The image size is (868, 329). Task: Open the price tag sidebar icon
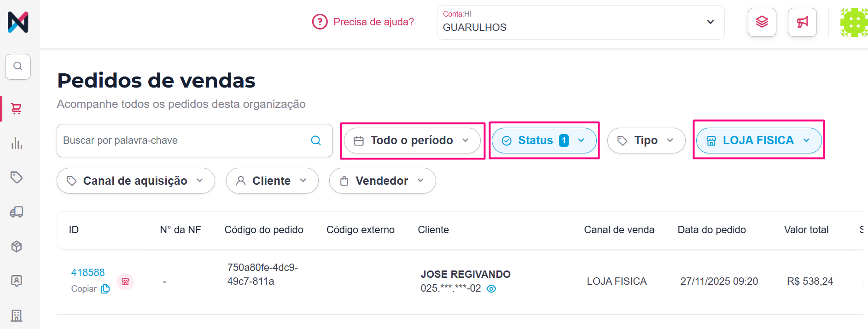[17, 177]
